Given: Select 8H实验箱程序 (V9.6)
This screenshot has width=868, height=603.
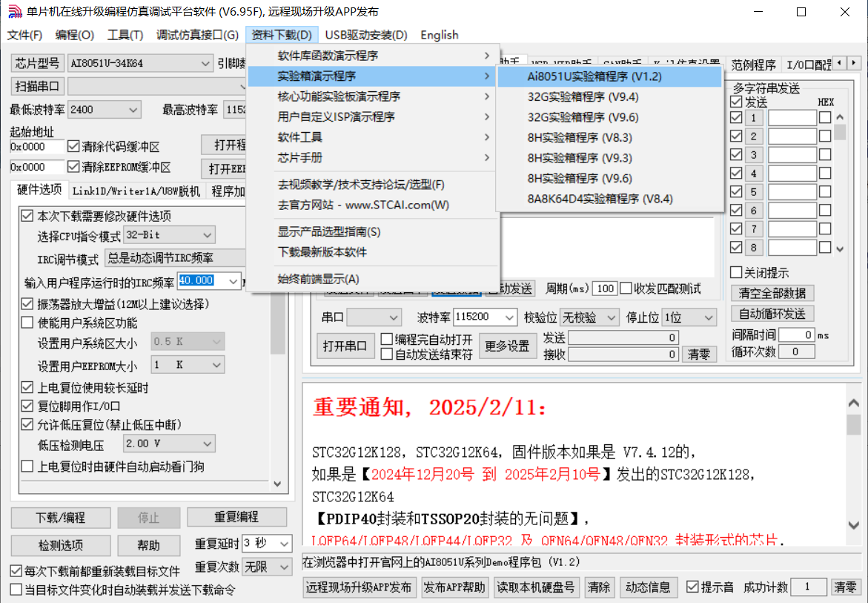Looking at the screenshot, I should [x=609, y=178].
